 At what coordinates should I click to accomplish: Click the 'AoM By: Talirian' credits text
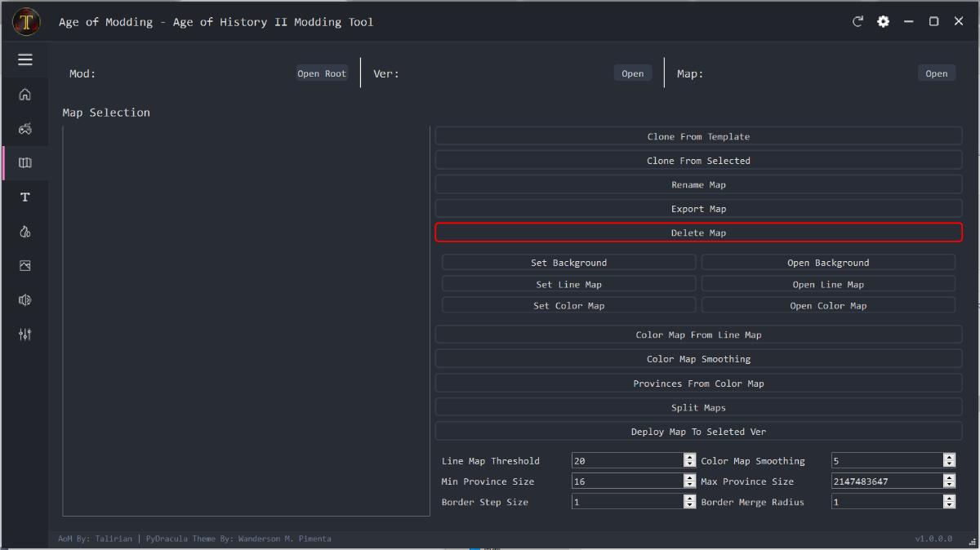click(96, 539)
